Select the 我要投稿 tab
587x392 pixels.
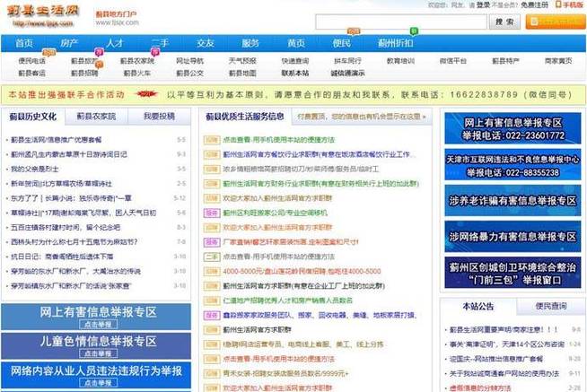click(159, 117)
